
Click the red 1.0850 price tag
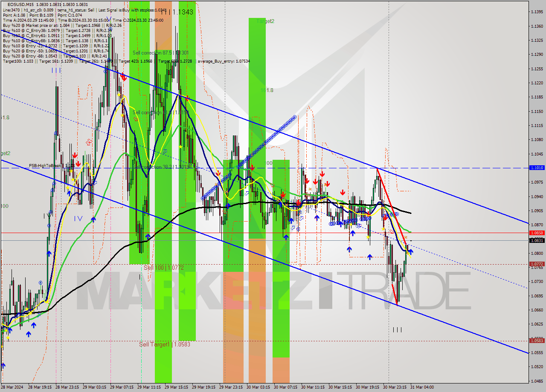coord(537,233)
